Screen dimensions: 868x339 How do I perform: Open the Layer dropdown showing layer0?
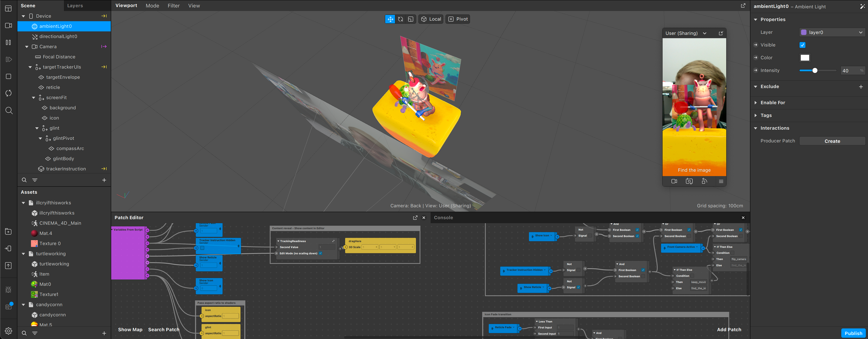tap(832, 32)
